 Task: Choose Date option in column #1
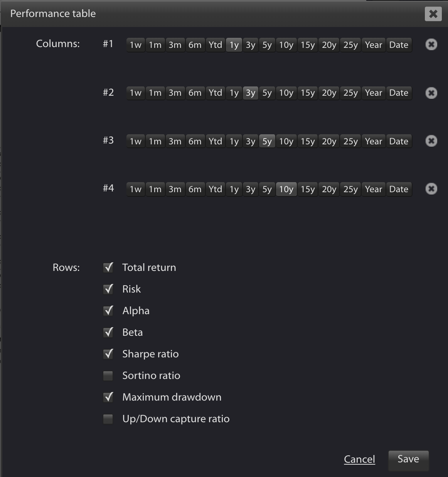click(399, 45)
